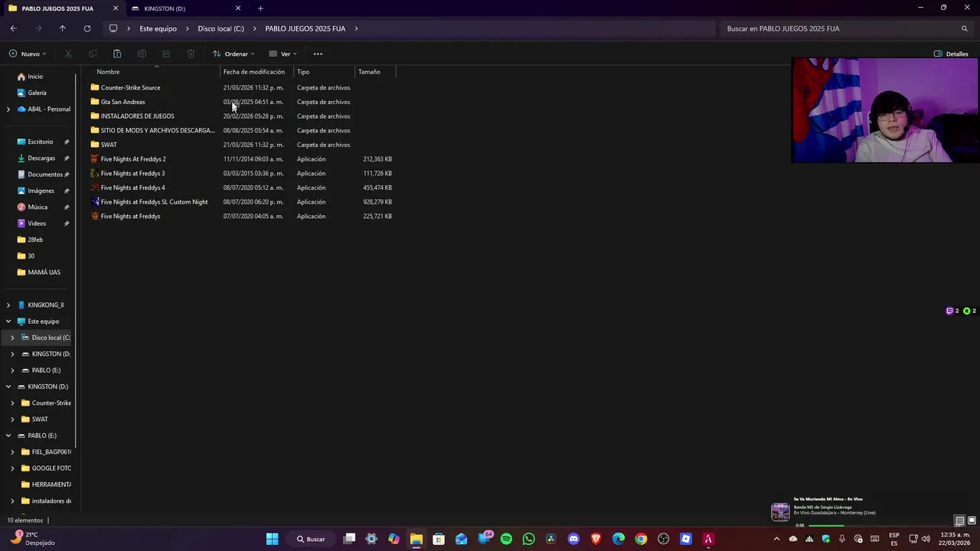The image size is (980, 551).
Task: Select Five Nights at Freddys 3 application icon
Action: [x=95, y=173]
